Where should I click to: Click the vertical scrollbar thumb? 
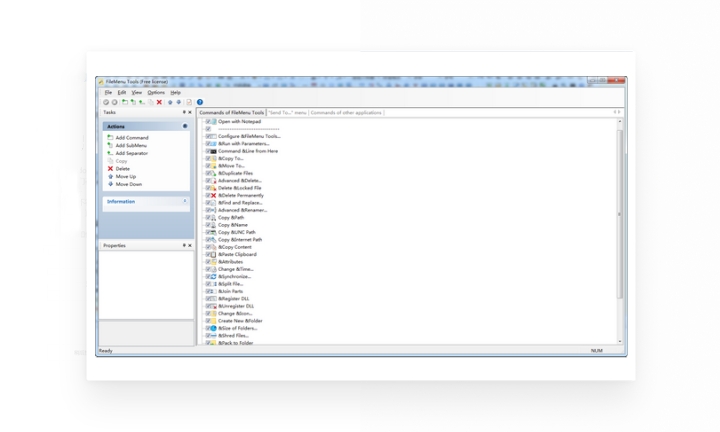tap(620, 214)
